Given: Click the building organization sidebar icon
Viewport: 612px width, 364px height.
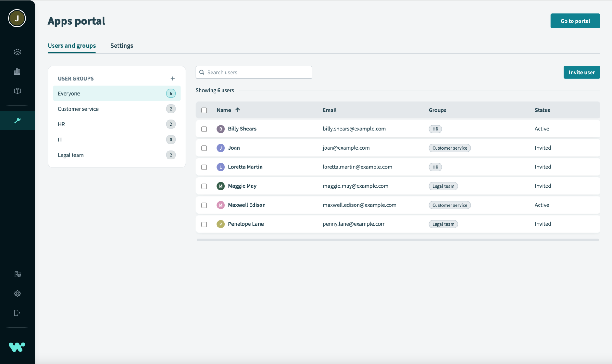Looking at the screenshot, I should 17,274.
